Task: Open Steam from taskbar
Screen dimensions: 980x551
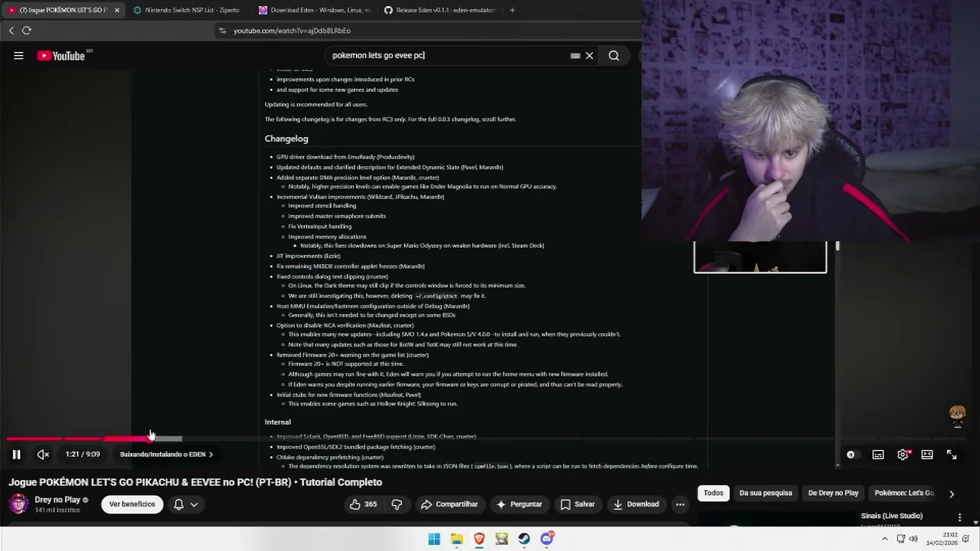Action: pos(524,539)
